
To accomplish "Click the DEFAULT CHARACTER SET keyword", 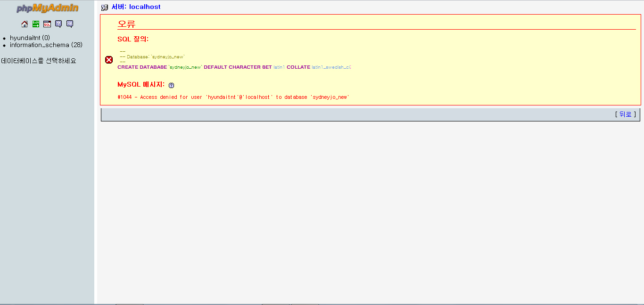I will point(238,67).
